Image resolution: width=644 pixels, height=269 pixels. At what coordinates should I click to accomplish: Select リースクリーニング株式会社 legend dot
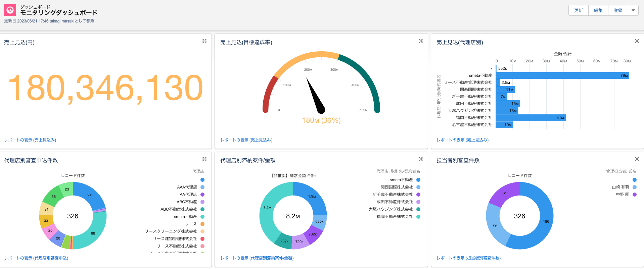point(202,231)
